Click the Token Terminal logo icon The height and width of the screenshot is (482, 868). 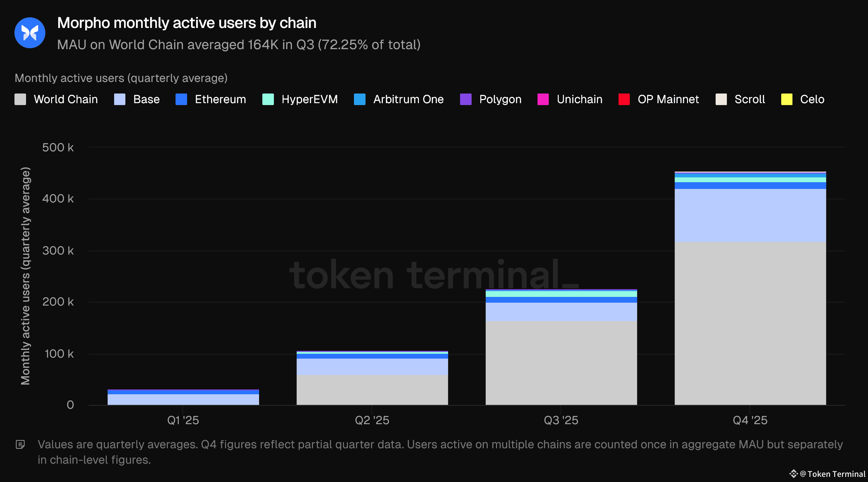coord(793,474)
